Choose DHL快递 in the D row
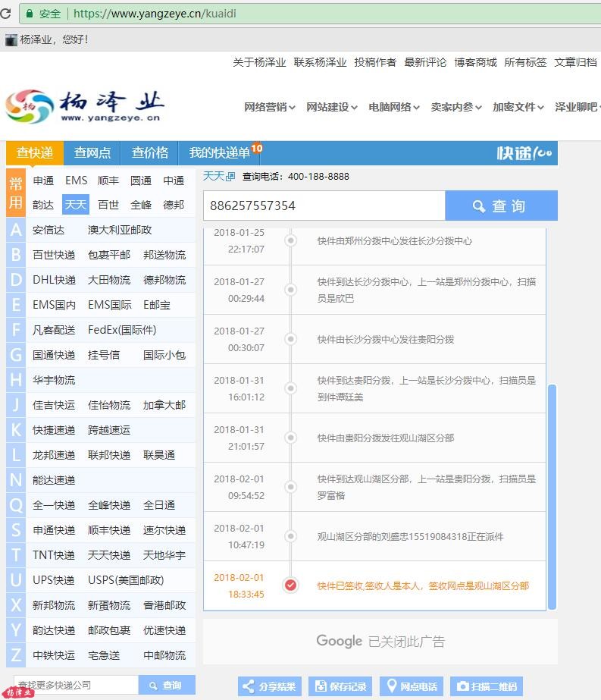Viewport: 601px width, 700px height. pyautogui.click(x=54, y=280)
